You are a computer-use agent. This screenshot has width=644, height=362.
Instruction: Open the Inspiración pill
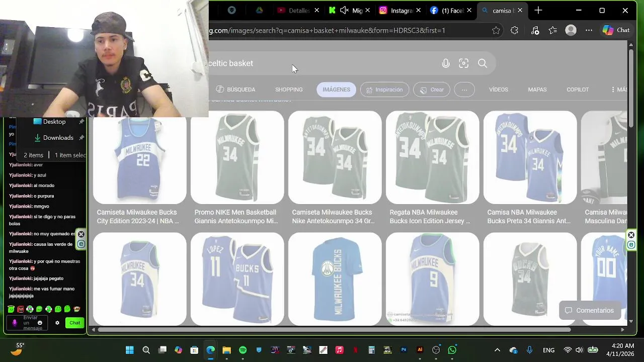click(x=384, y=89)
